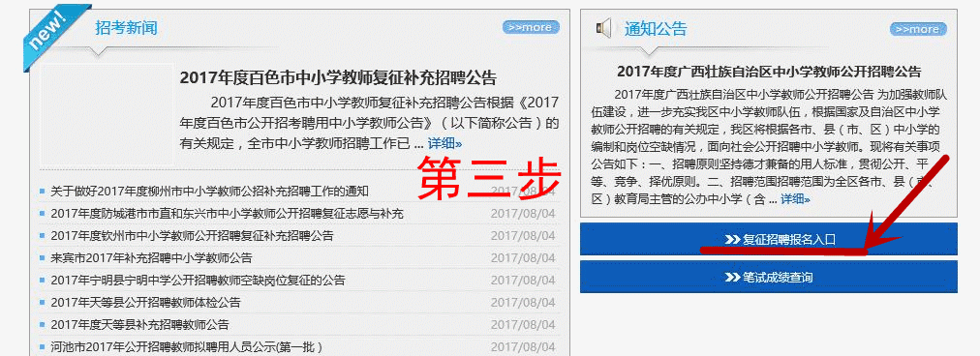
Task: Click the date 2017/08/04 beside 宁明县 notice
Action: click(523, 281)
